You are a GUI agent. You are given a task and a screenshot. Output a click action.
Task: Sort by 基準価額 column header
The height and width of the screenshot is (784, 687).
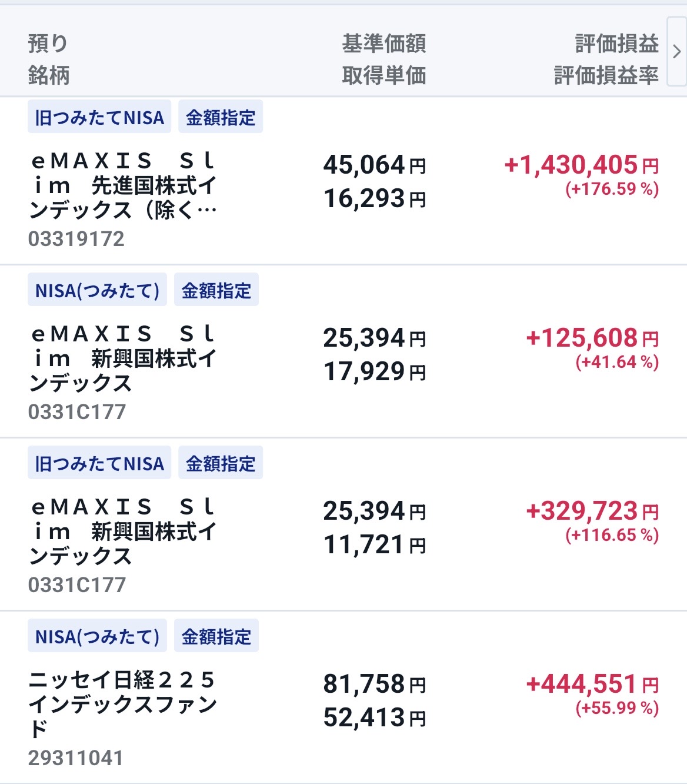pos(384,44)
